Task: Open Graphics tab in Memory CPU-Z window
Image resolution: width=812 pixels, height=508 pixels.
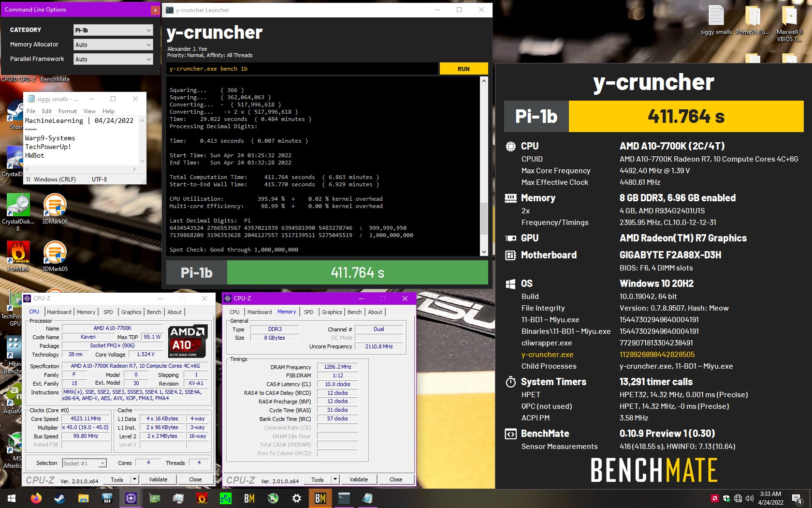Action: (332, 312)
